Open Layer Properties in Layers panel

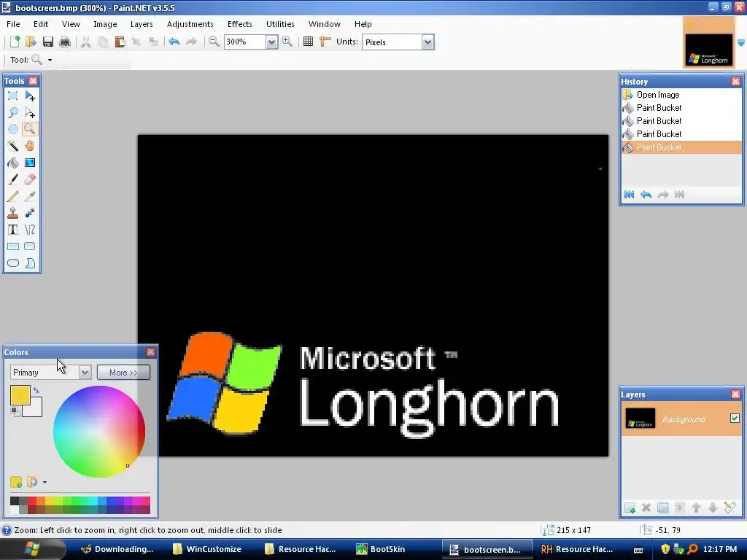pyautogui.click(x=729, y=507)
